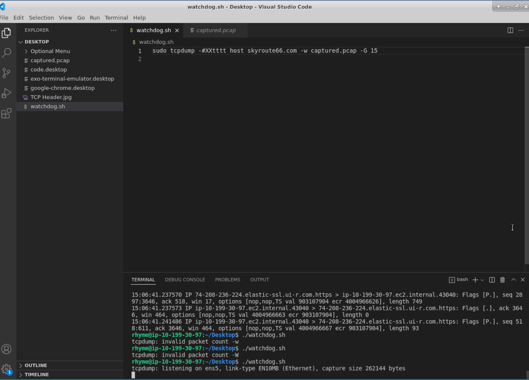The width and height of the screenshot is (529, 380).
Task: Open the Help menu
Action: point(139,18)
